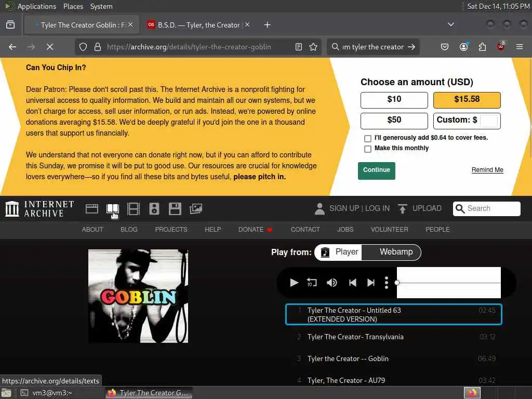Rewind 10 seconds in the audio player
Screen dimensions: 532x399
[312, 283]
